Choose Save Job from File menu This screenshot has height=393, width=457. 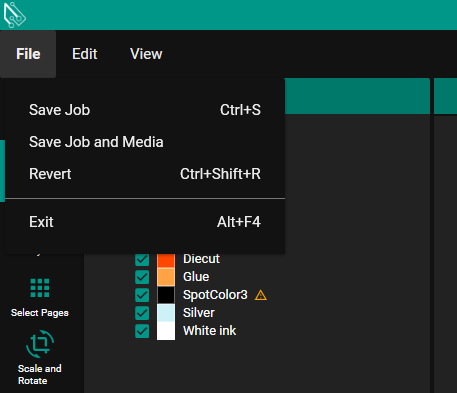[x=145, y=110]
